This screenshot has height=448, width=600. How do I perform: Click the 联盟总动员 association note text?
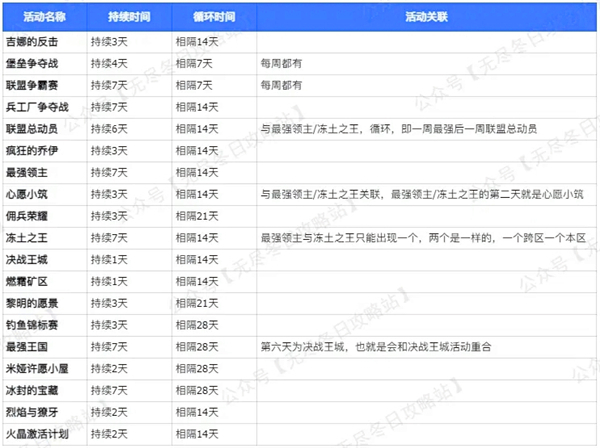(399, 129)
